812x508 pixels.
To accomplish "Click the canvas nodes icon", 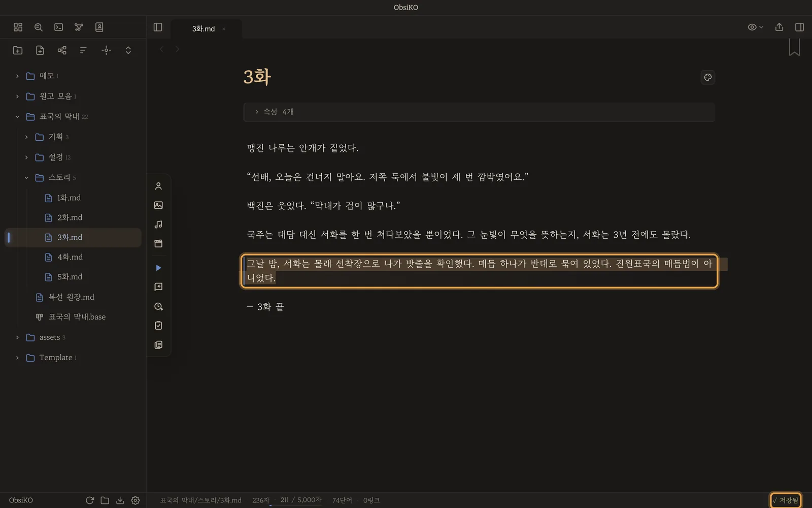I will pos(62,50).
